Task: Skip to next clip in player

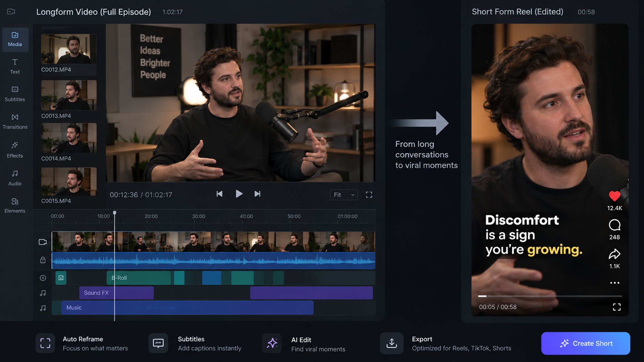Action: pyautogui.click(x=257, y=194)
